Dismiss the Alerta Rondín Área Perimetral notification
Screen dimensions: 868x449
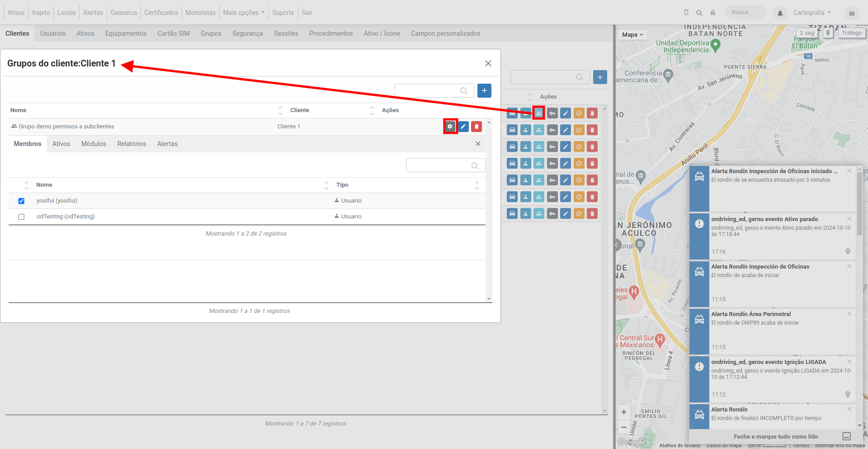[849, 314]
